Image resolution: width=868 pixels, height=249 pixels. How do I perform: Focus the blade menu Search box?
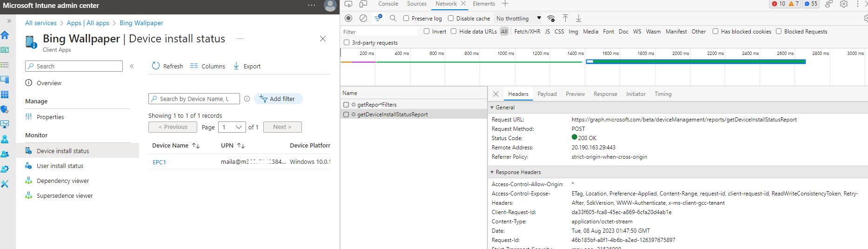click(74, 66)
